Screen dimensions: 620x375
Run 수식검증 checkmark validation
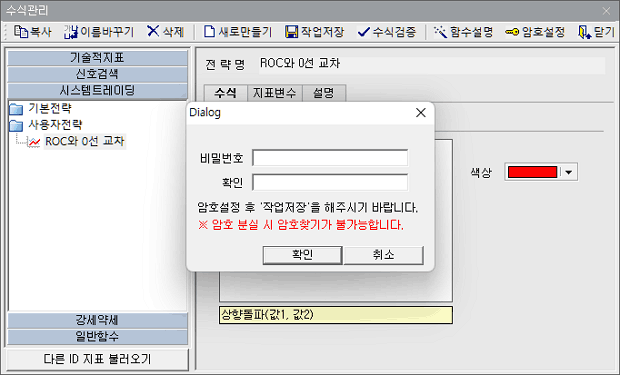pos(363,32)
